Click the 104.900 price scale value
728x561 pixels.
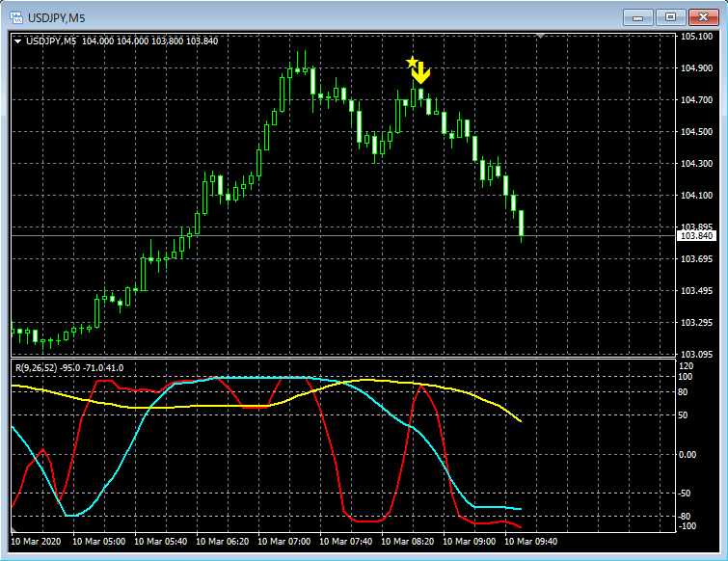[x=696, y=68]
